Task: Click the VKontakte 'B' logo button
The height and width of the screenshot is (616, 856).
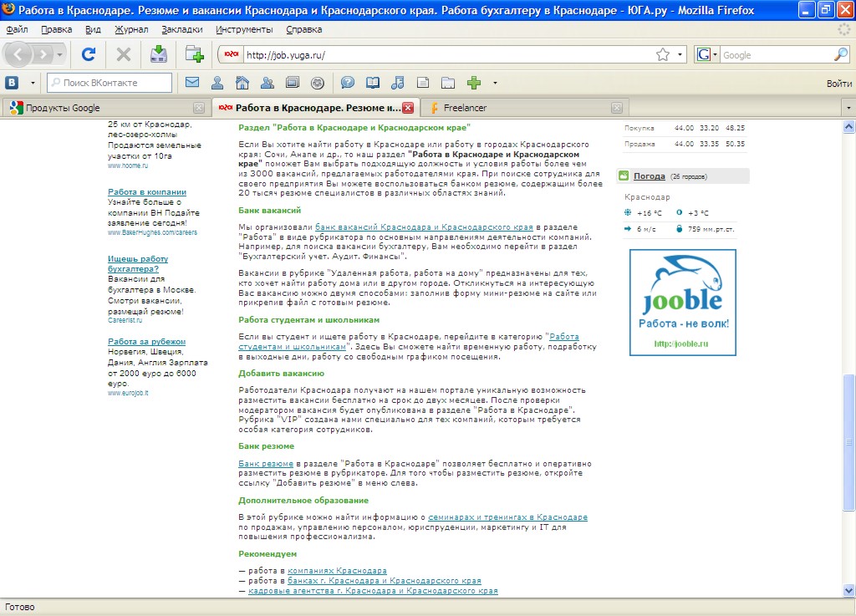Action: coord(12,83)
